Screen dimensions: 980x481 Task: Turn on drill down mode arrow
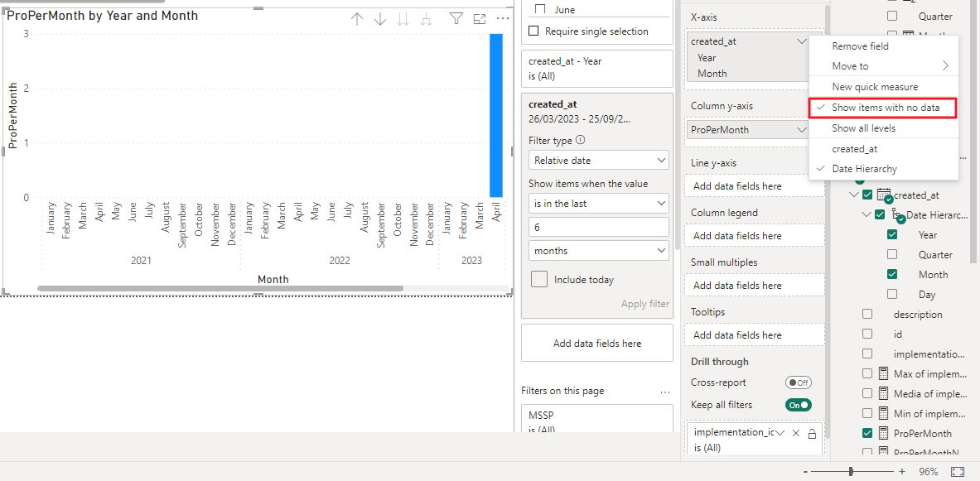pyautogui.click(x=380, y=19)
